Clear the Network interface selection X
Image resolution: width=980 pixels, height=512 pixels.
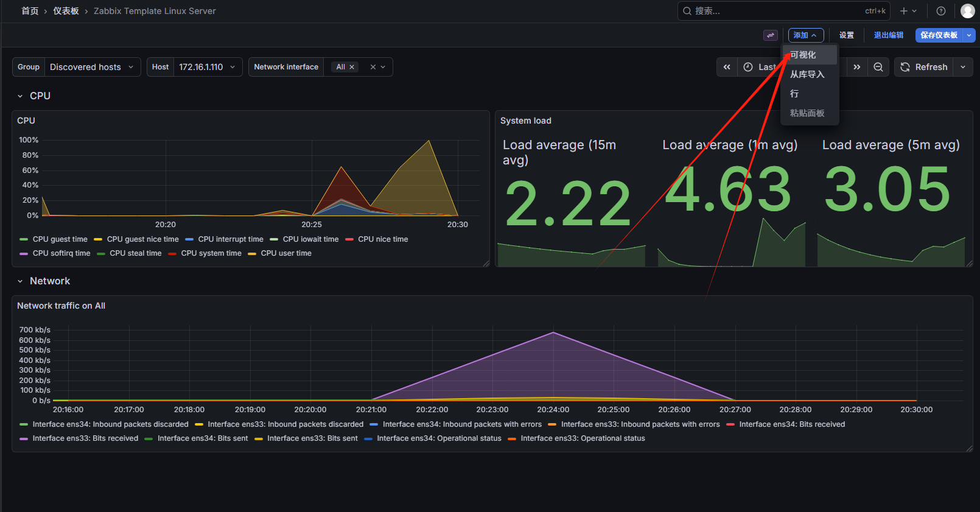click(373, 67)
